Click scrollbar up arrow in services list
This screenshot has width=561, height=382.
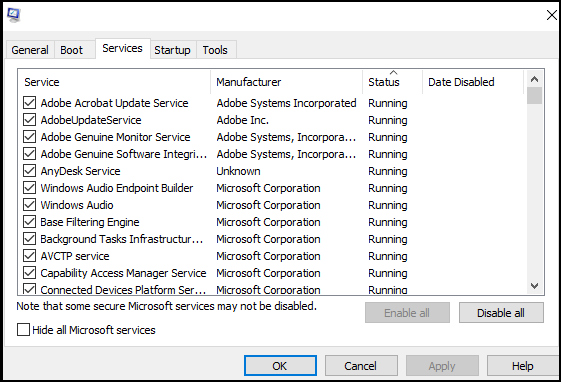tap(534, 79)
